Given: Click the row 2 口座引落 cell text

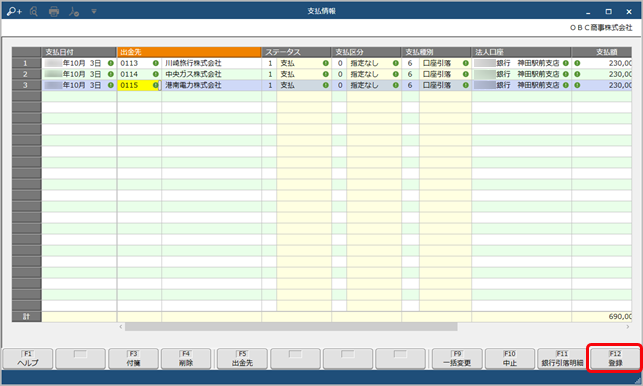Looking at the screenshot, I should [437, 74].
